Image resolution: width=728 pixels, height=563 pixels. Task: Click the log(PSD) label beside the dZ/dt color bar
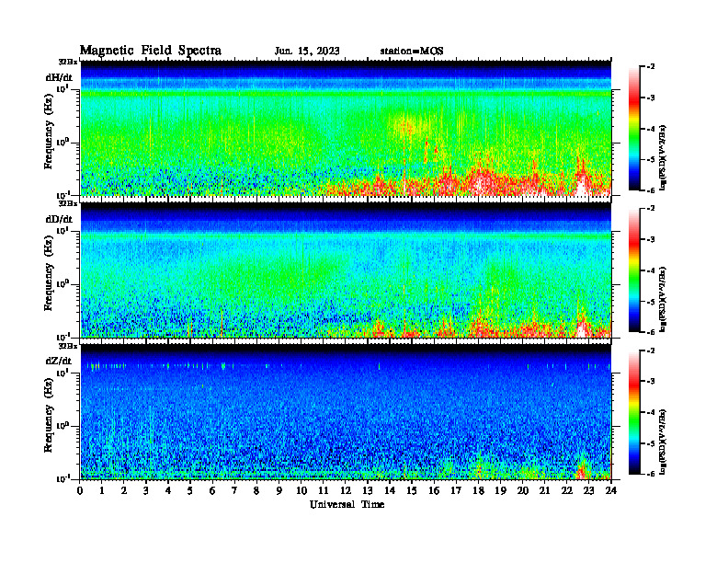pyautogui.click(x=663, y=442)
